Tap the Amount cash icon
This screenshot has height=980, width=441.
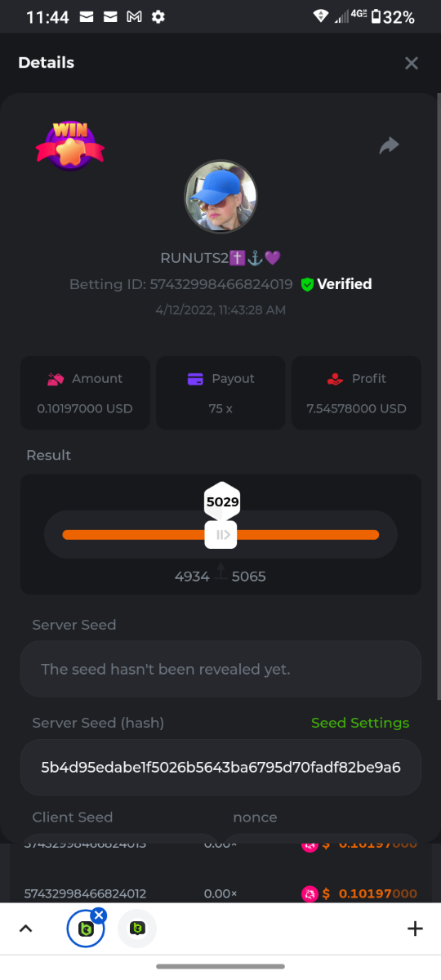(x=56, y=379)
